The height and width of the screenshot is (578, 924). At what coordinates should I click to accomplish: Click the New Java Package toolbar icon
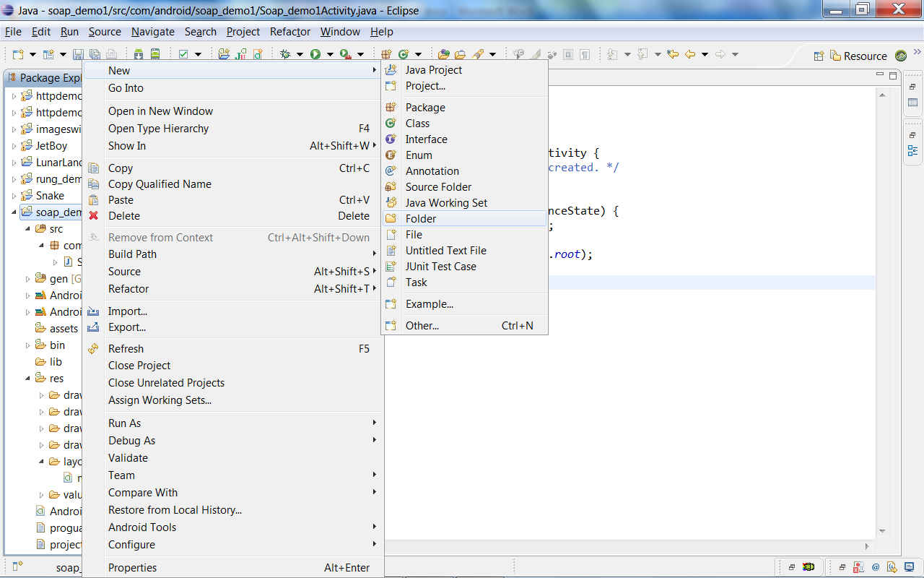[386, 54]
